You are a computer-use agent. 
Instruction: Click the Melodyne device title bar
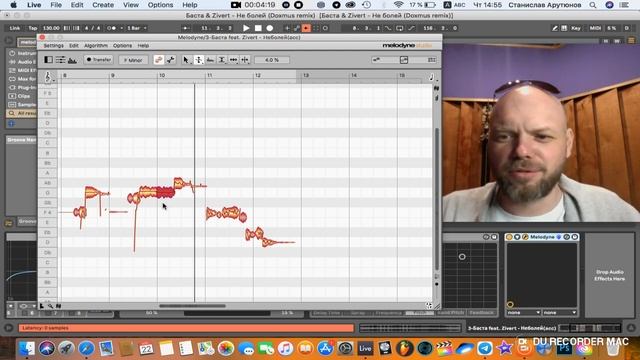542,237
